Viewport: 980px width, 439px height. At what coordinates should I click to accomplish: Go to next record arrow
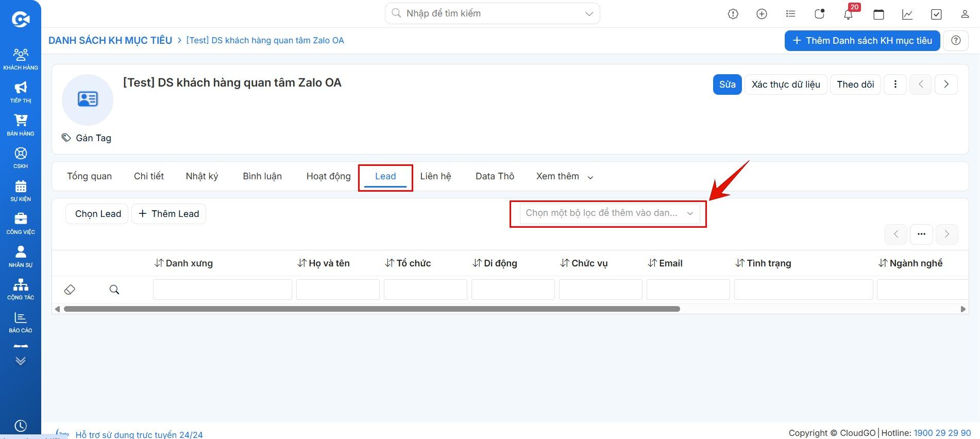(x=947, y=84)
